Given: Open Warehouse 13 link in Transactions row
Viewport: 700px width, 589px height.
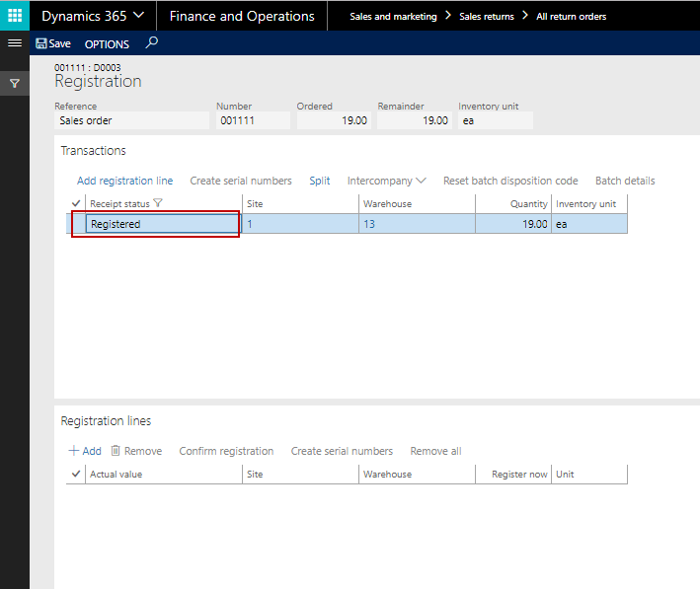Looking at the screenshot, I should tap(368, 224).
